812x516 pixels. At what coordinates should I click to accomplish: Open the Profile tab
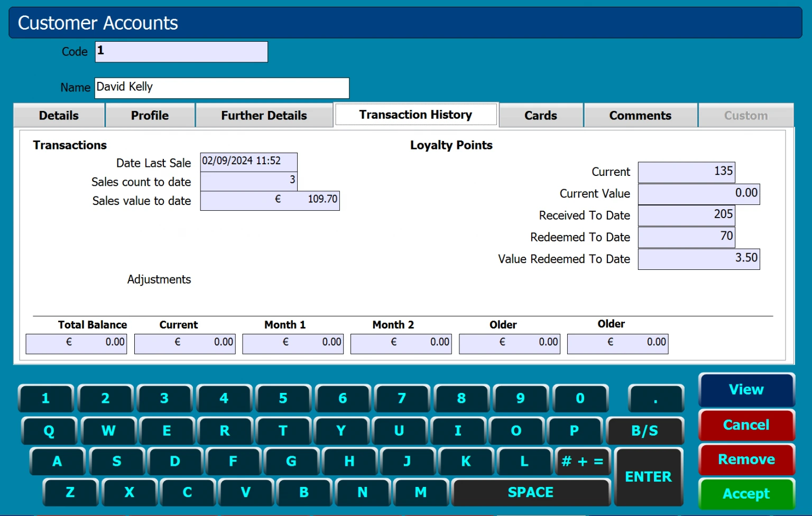[x=150, y=116]
